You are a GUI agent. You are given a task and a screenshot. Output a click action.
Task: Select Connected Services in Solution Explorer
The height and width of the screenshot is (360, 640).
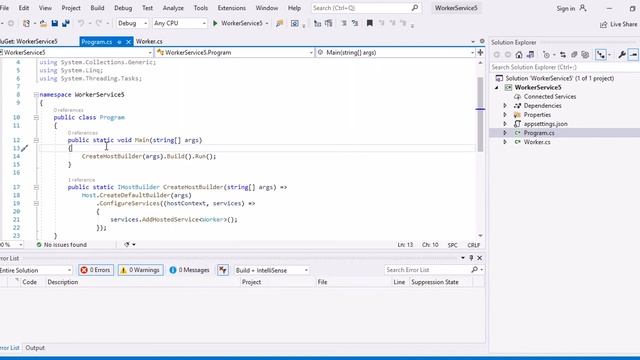point(550,97)
